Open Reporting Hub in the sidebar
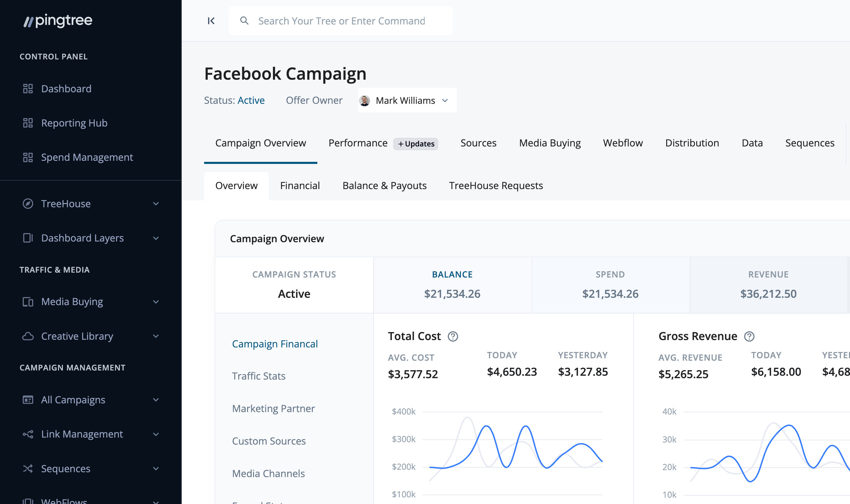Image resolution: width=850 pixels, height=504 pixels. click(x=74, y=123)
